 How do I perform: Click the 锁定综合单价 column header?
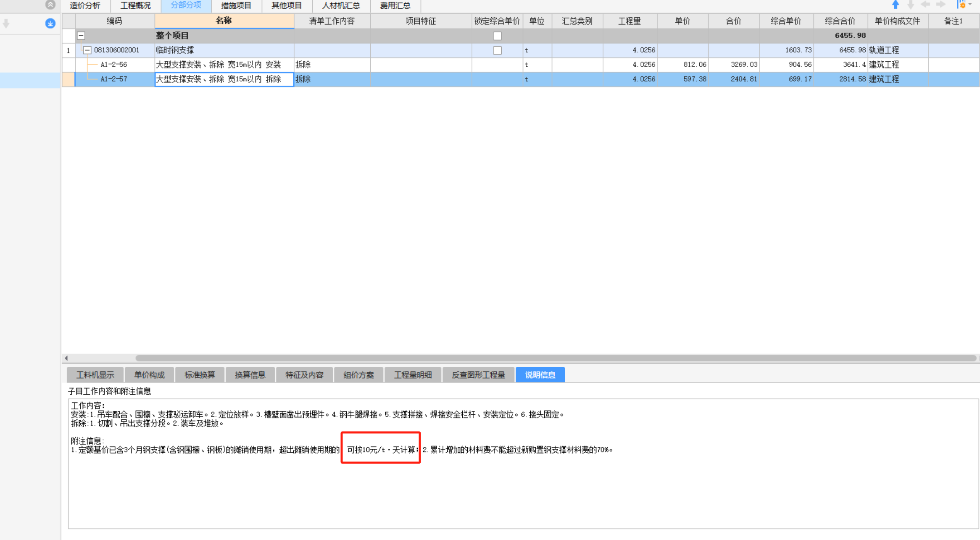pos(497,21)
